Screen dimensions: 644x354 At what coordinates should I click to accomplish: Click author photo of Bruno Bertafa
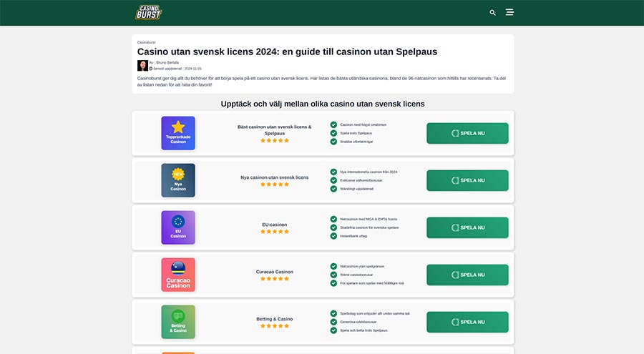tap(142, 66)
